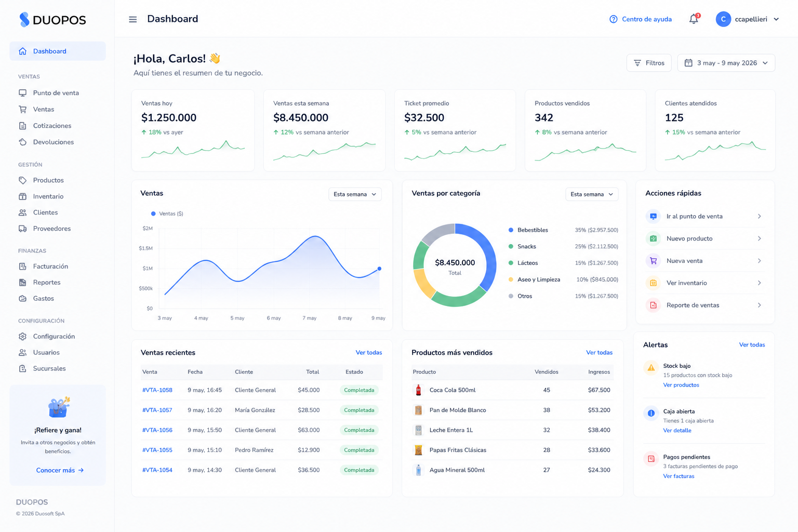The width and height of the screenshot is (798, 532).
Task: Click the Bebestibles blue legend dot
Action: point(511,230)
